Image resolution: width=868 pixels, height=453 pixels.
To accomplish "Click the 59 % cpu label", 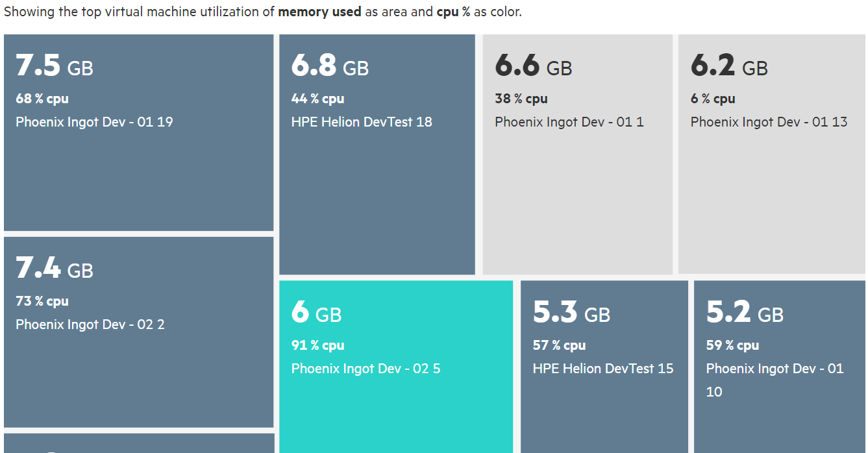I will point(732,345).
